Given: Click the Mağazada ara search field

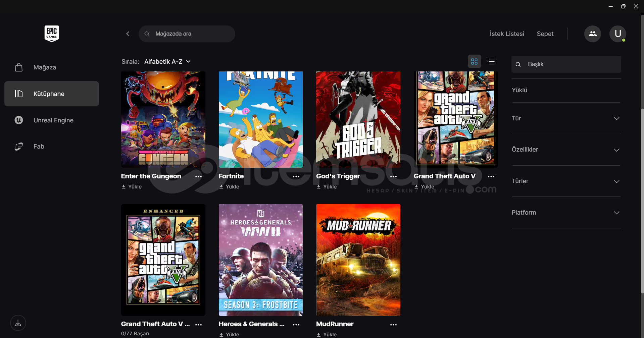Looking at the screenshot, I should coord(187,34).
